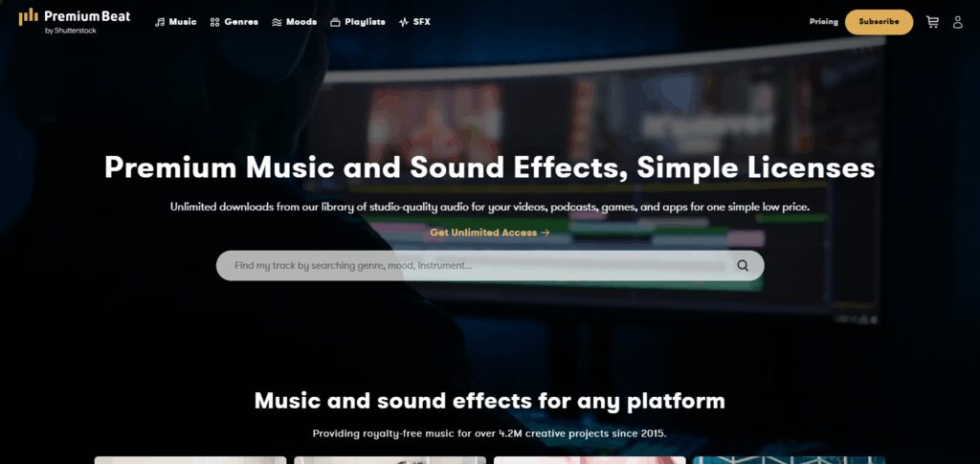Click the waves icon beside Moods
The width and height of the screenshot is (980, 464).
click(277, 22)
